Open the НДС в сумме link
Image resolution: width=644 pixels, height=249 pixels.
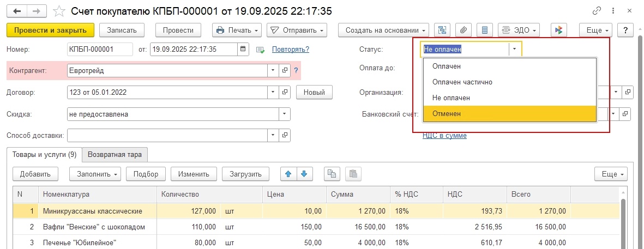click(445, 135)
